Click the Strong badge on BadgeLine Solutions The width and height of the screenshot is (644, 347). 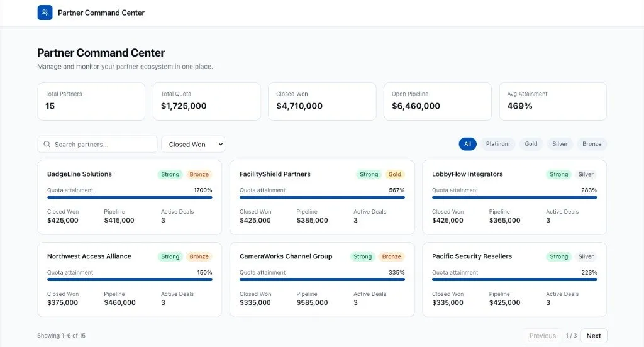(x=170, y=174)
